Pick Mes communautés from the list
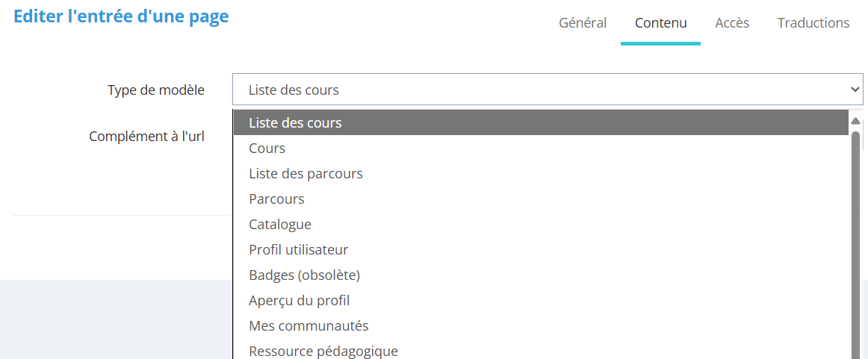868x359 pixels. click(309, 326)
